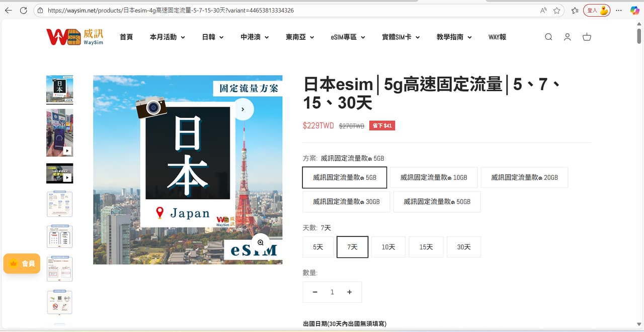Click the crossed-out $270TWD price
The width and height of the screenshot is (644, 332).
click(352, 126)
